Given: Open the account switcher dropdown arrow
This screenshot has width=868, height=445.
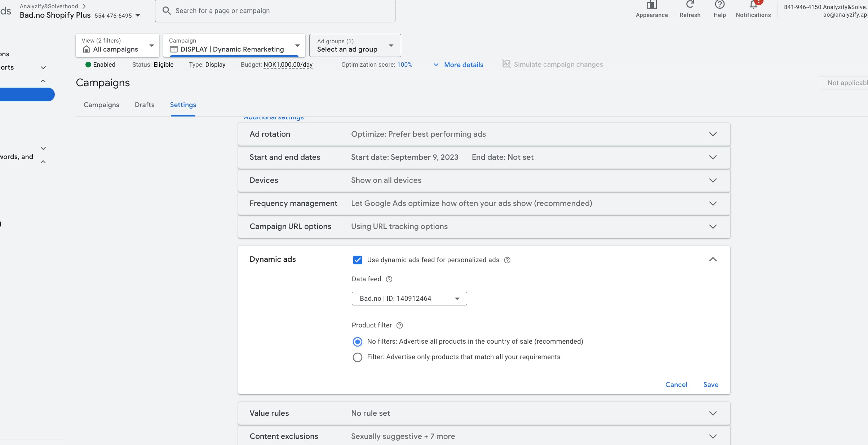Looking at the screenshot, I should click(138, 16).
